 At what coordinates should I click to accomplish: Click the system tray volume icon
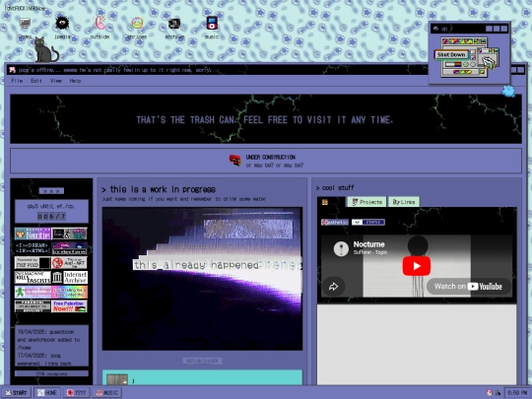[498, 392]
